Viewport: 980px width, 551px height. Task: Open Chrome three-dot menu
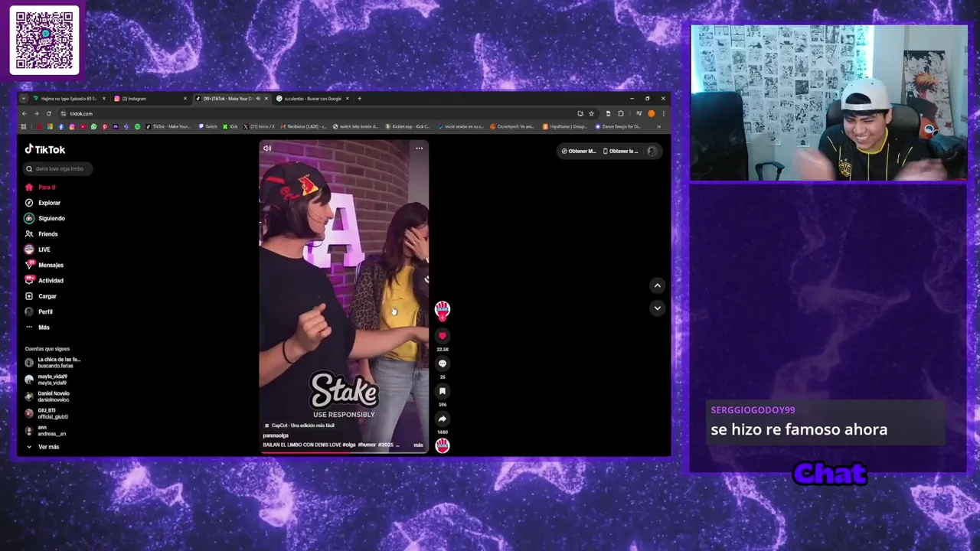pos(663,113)
